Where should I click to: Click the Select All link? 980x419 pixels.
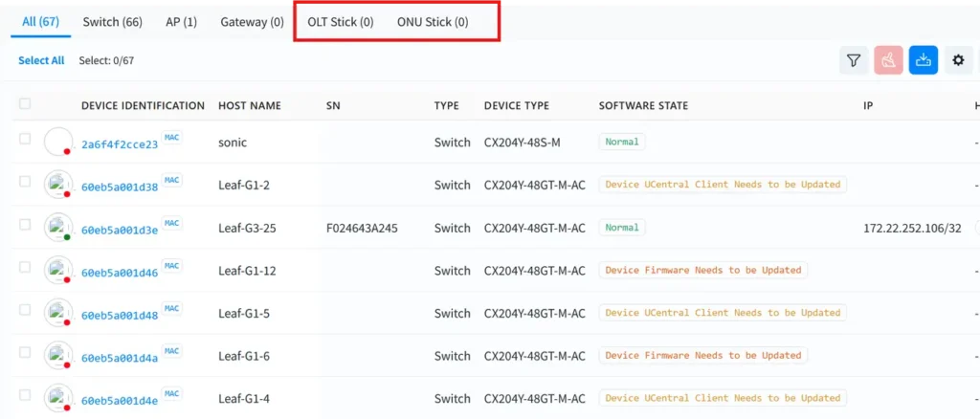tap(41, 60)
